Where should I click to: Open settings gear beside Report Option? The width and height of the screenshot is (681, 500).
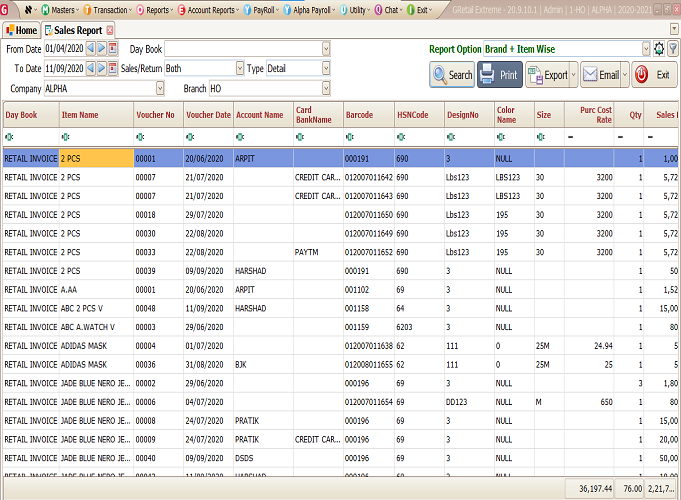tap(658, 48)
